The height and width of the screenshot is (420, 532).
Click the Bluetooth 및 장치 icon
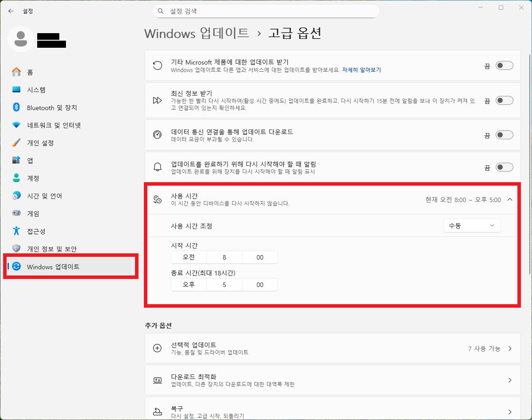click(x=16, y=107)
